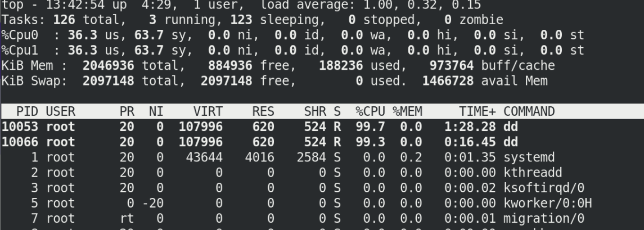Select the systemd command name
The width and height of the screenshot is (644, 230).
coord(529,158)
